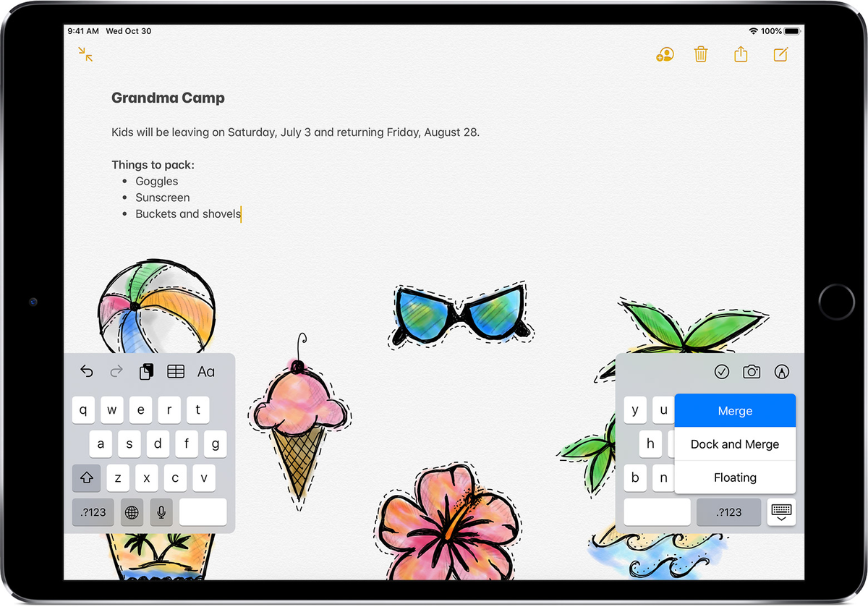
Task: Select the Dock and Merge option
Action: (x=735, y=444)
